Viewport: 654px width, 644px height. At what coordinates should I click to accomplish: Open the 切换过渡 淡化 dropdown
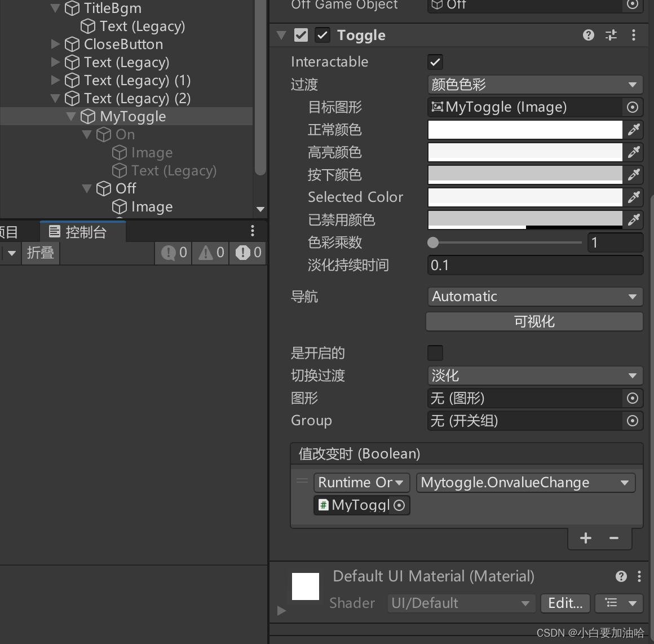point(534,376)
